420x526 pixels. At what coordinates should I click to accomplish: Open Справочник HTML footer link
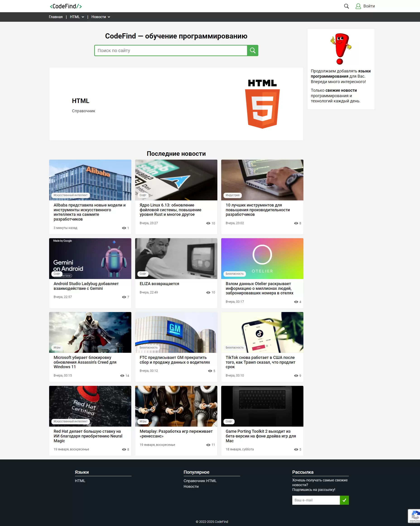pos(200,481)
